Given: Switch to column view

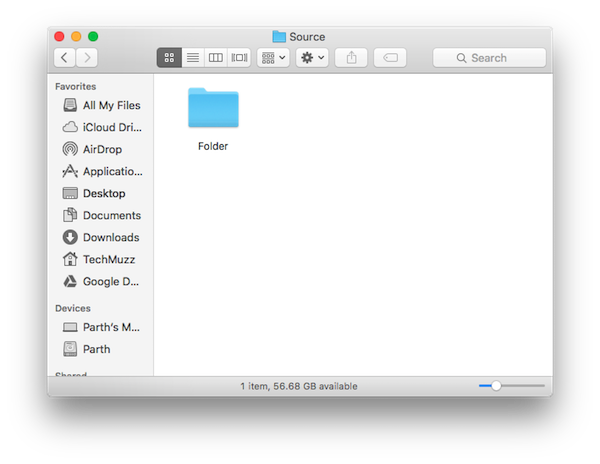Looking at the screenshot, I should [x=216, y=58].
